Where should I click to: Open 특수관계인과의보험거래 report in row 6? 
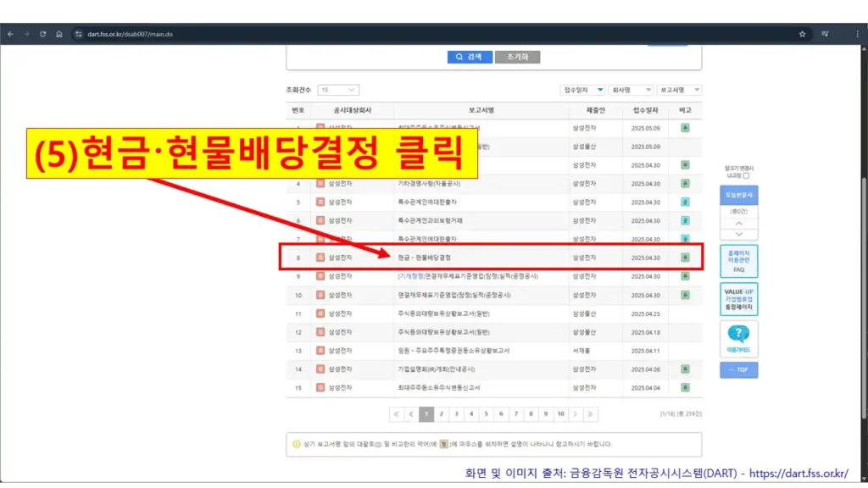[430, 221]
